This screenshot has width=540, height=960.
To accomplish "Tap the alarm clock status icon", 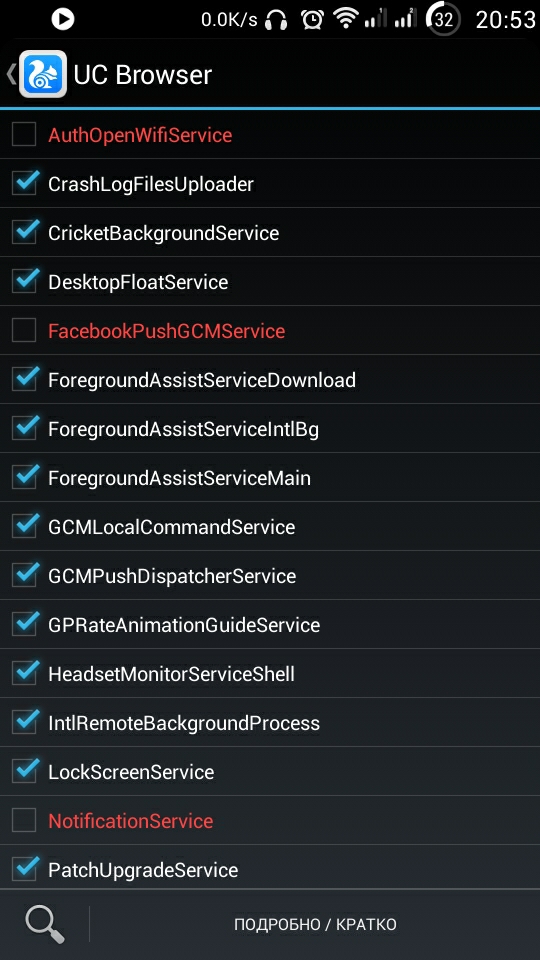I will click(x=312, y=20).
